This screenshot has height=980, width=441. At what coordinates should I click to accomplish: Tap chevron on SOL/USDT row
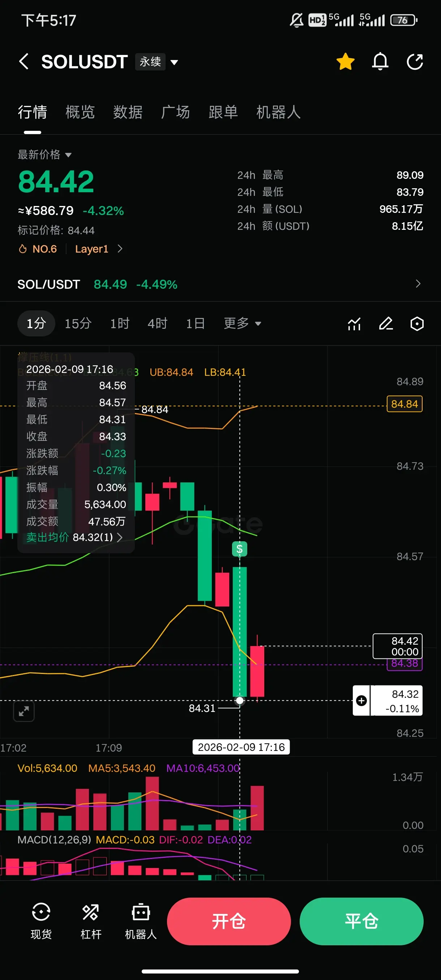pos(418,284)
